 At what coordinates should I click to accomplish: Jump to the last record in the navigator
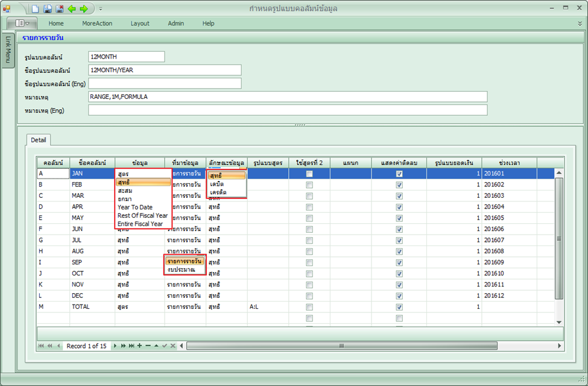pyautogui.click(x=131, y=346)
